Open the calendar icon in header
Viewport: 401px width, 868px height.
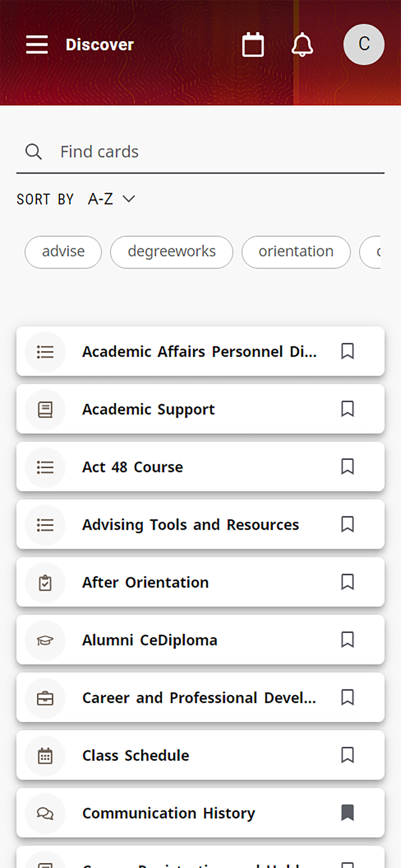253,45
